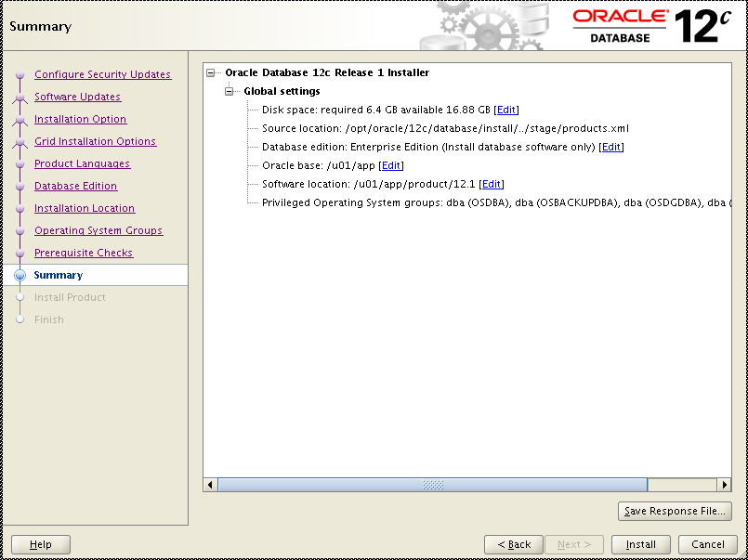748x560 pixels.
Task: Click the Database Edition step bullet
Action: 20,187
